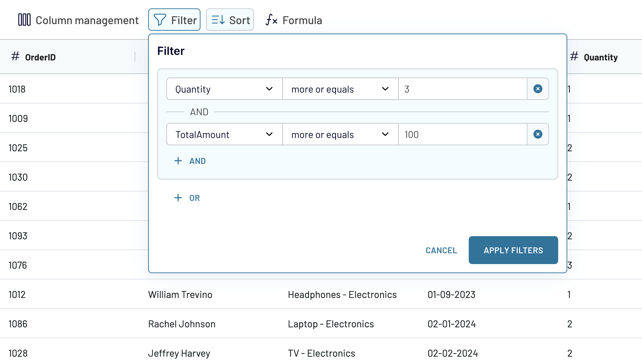Click the fx Formula icon
Viewport: 642px width, 364px height.
pyautogui.click(x=271, y=20)
